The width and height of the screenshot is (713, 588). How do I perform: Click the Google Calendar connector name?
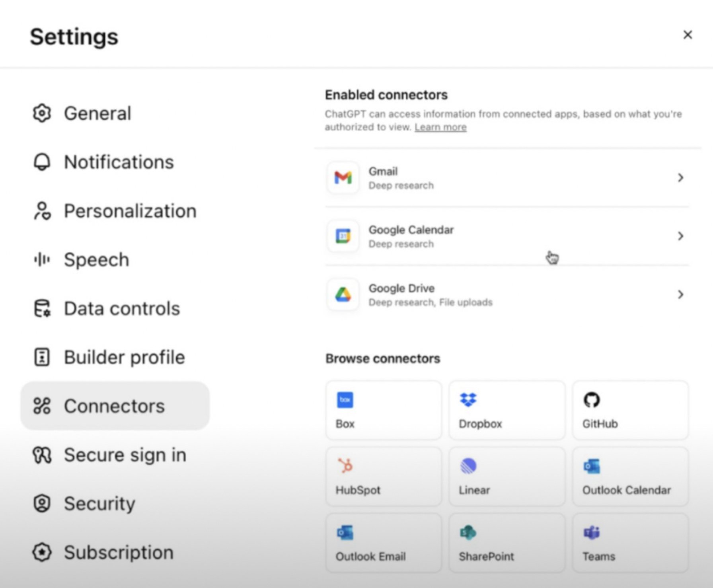[x=411, y=230]
